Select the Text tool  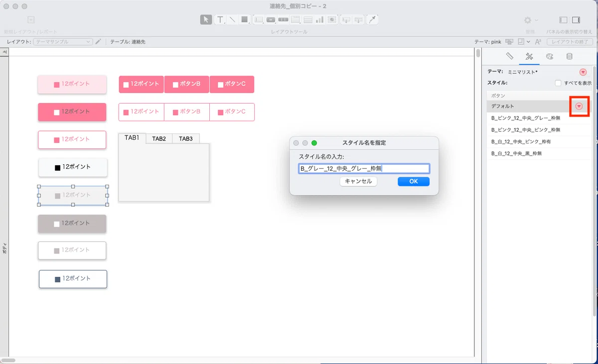(220, 20)
